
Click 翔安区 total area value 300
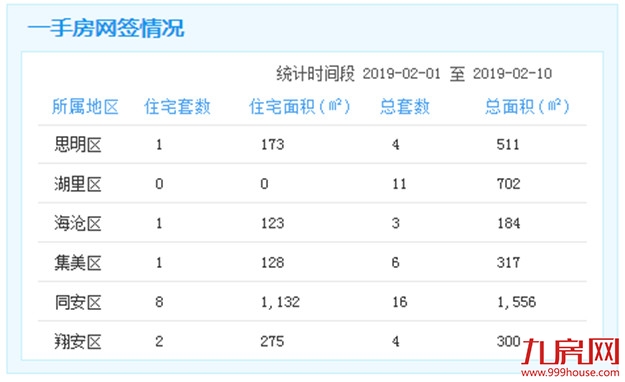pyautogui.click(x=509, y=342)
